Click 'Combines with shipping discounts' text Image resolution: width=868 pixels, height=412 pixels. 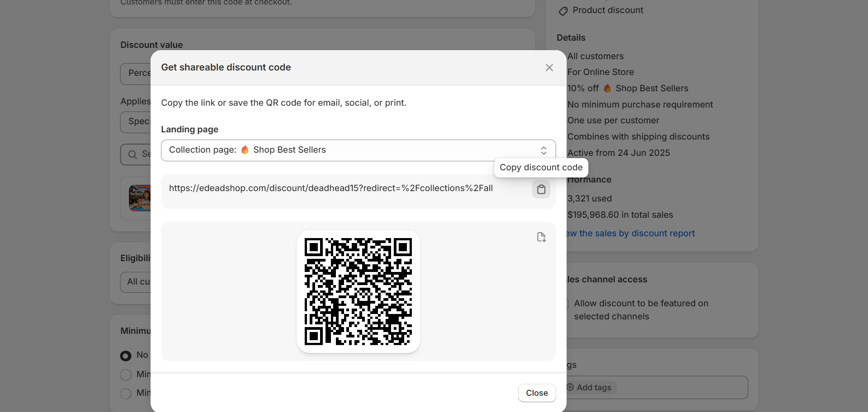[x=638, y=137]
